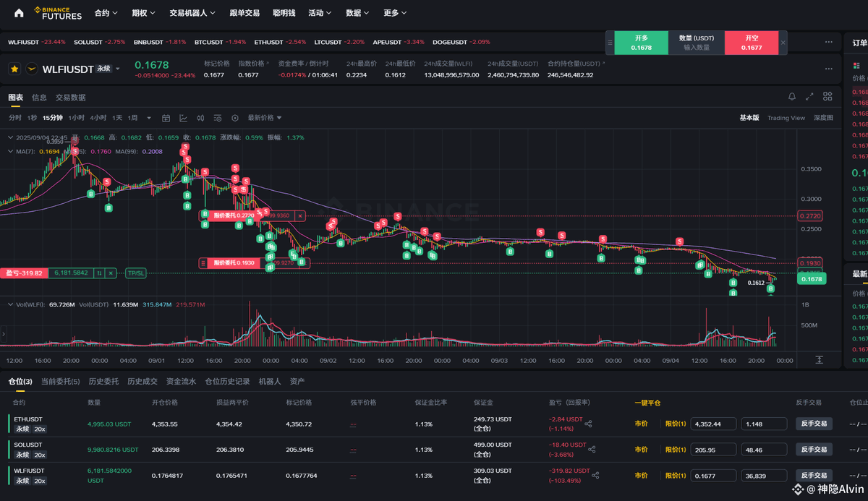Click the drag handle of 0.1930 limit order
The image size is (868, 501).
click(204, 263)
